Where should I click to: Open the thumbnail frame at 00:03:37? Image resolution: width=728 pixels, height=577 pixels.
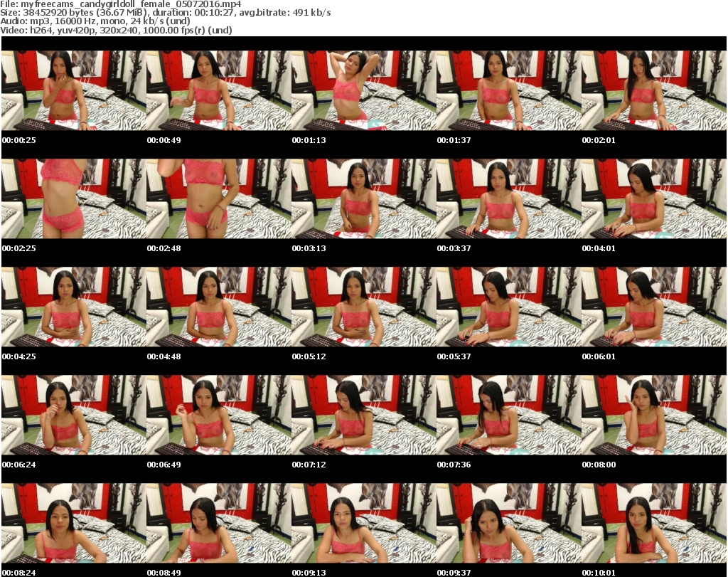509,198
